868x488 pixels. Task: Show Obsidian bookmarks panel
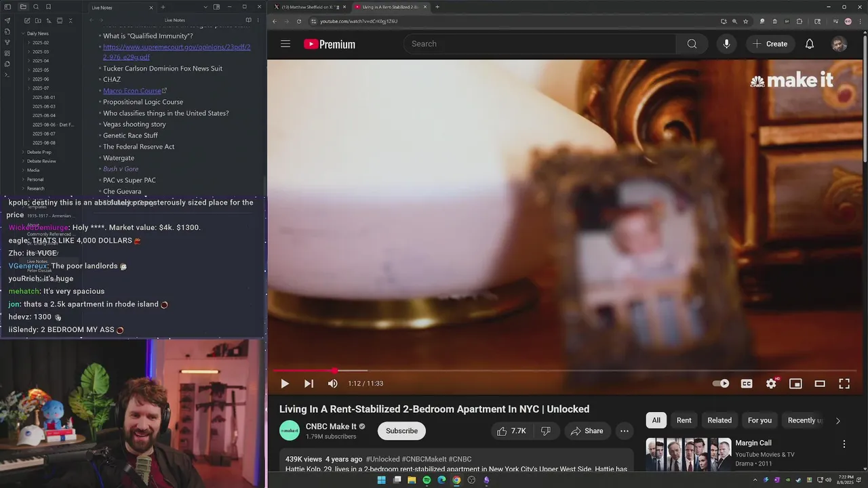tap(48, 7)
